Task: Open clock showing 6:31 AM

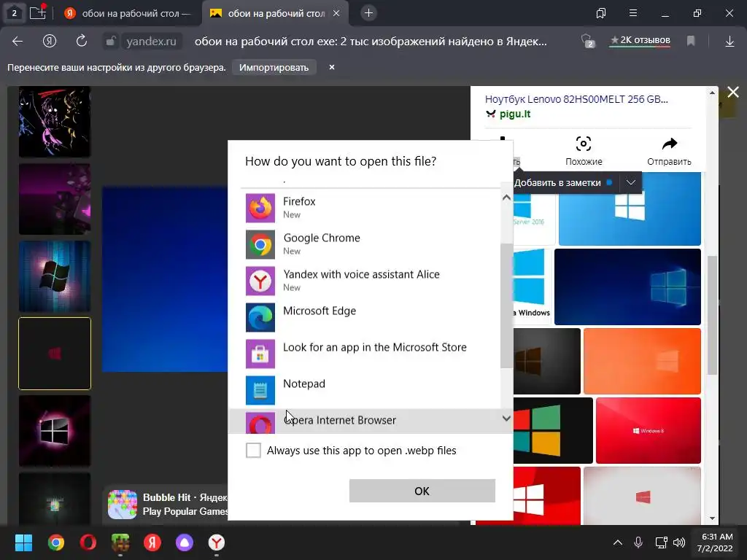Action: click(715, 542)
